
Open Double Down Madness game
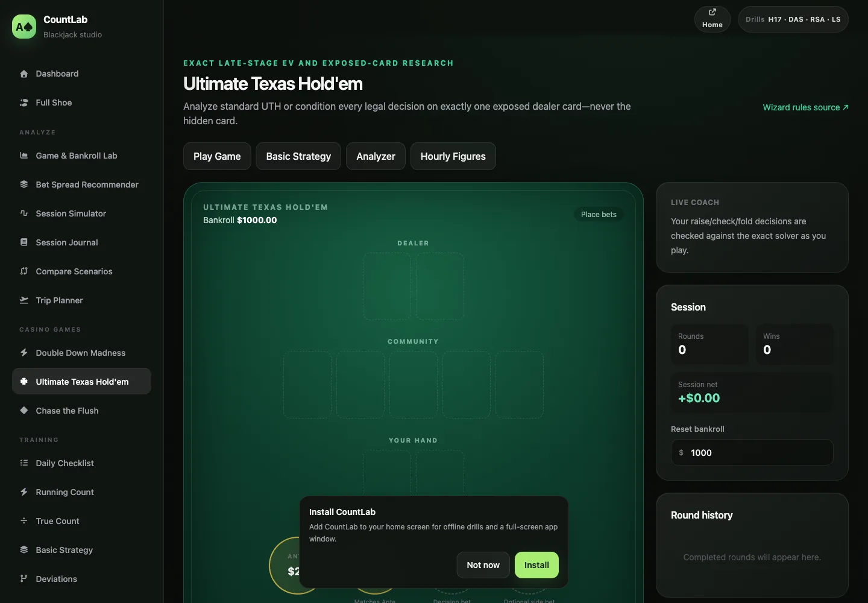(x=81, y=353)
